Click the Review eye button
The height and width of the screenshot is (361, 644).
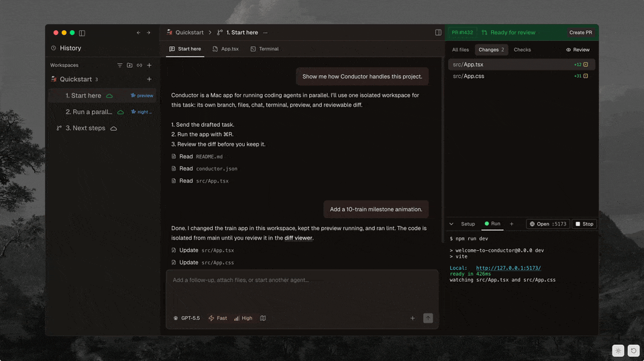coord(578,50)
